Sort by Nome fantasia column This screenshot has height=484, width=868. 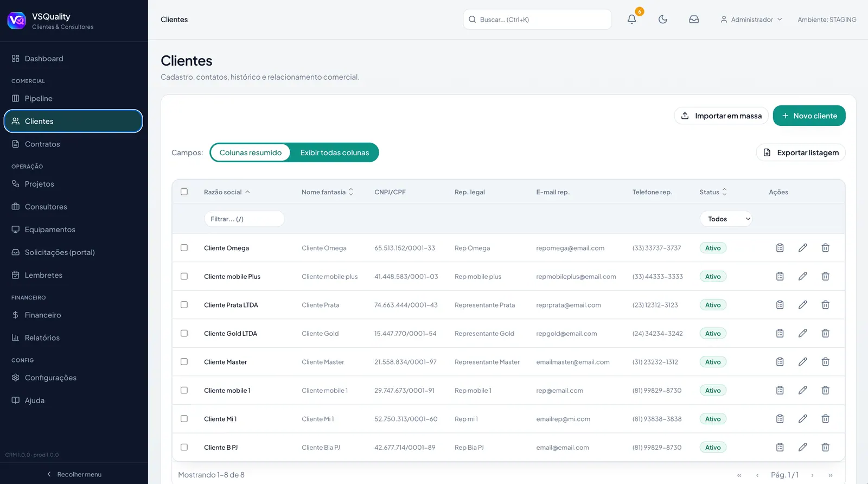click(x=328, y=192)
